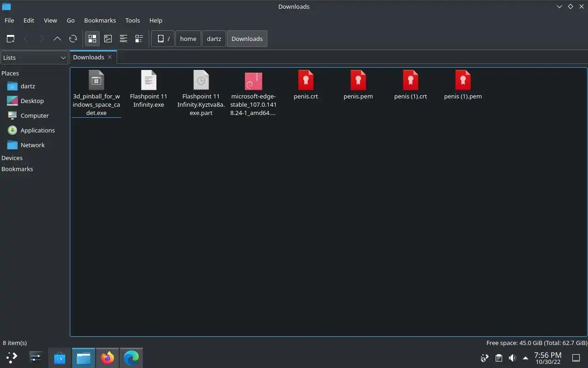Open the volume control tray icon
This screenshot has width=588, height=368.
513,358
